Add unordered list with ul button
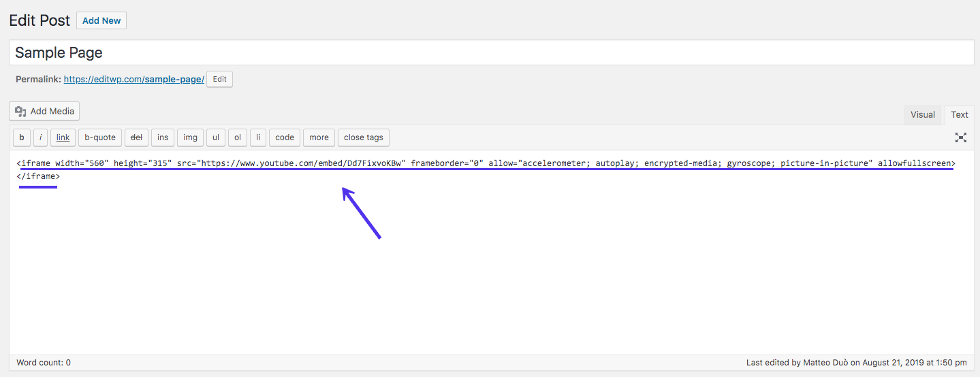Screen dimensions: 980x377 coord(216,137)
